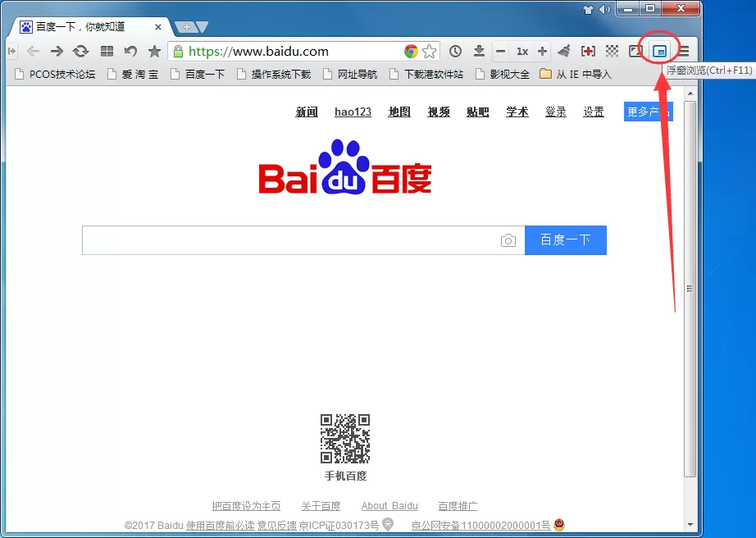
Task: Open 网址导航 bookmark
Action: [x=350, y=75]
